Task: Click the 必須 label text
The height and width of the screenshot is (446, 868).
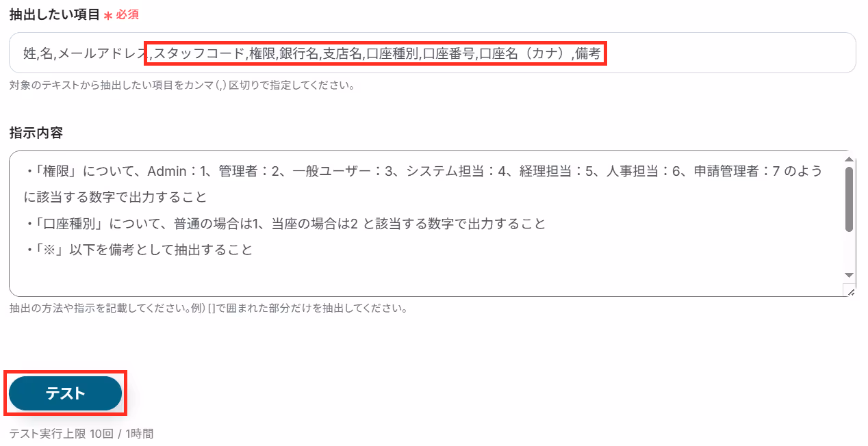Action: (x=128, y=14)
